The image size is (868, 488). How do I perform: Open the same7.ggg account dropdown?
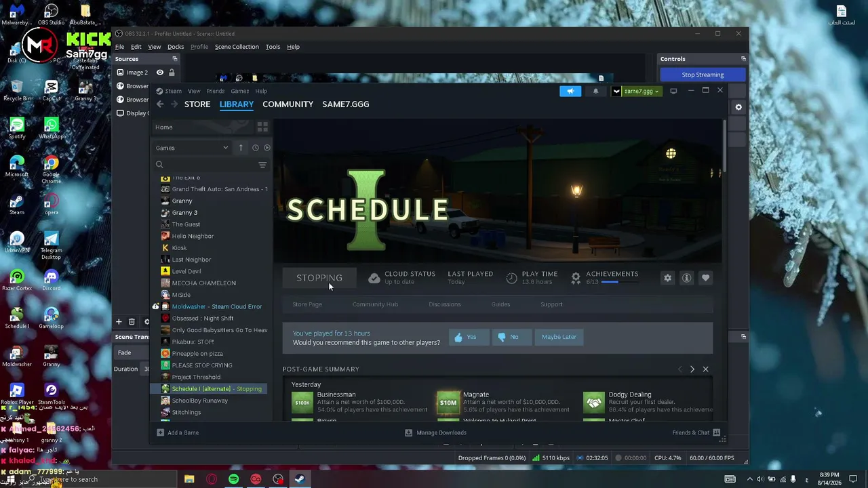coord(636,91)
